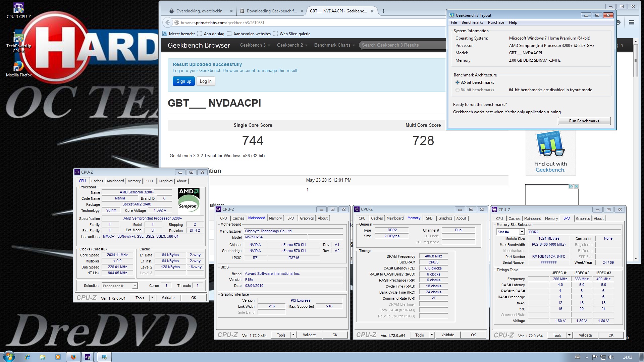644x362 pixels.
Task: Select the 64-bit benchmarks radio button
Action: click(x=458, y=90)
